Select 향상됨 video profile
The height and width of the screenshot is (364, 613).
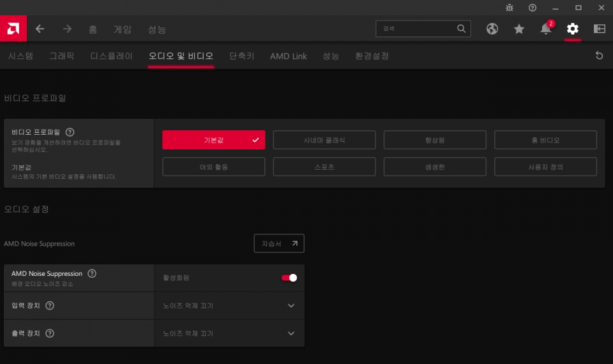[x=435, y=140]
